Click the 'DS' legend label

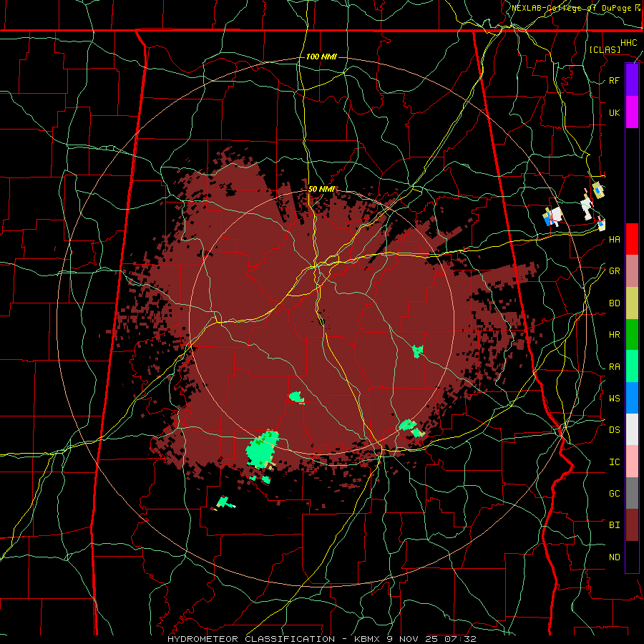(614, 430)
